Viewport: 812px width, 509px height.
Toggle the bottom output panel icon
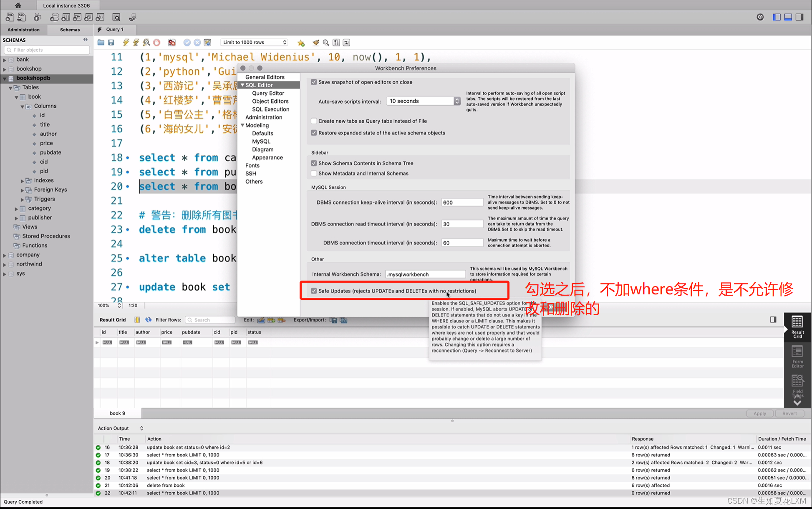788,17
